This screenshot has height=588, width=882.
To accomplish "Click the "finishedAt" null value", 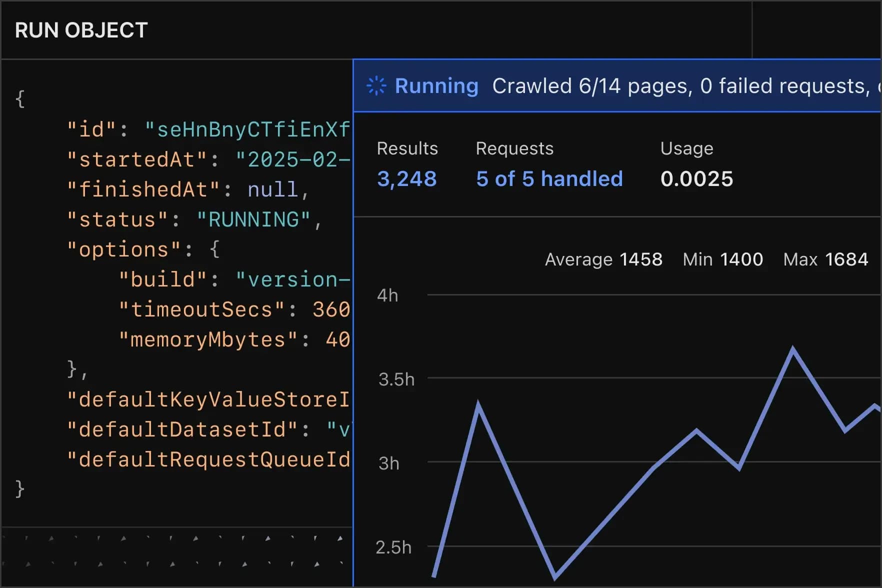I will click(273, 190).
